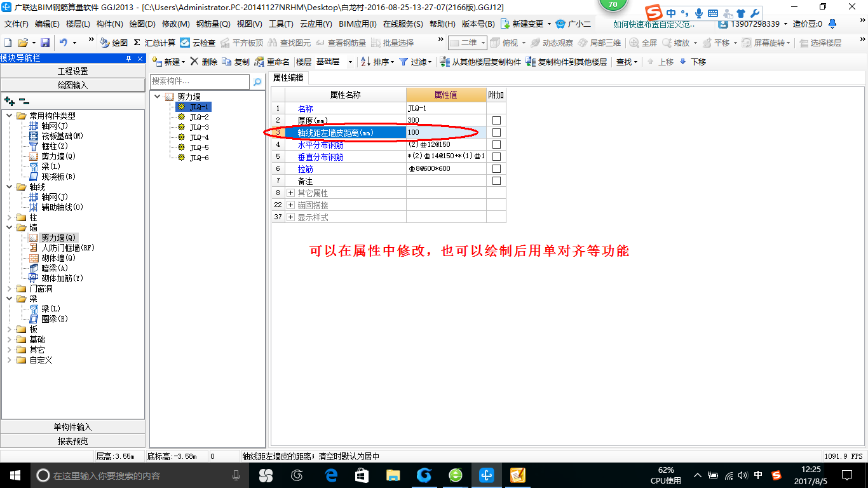Start 云检查 cloud check
Viewport: 868px width, 488px height.
click(198, 43)
